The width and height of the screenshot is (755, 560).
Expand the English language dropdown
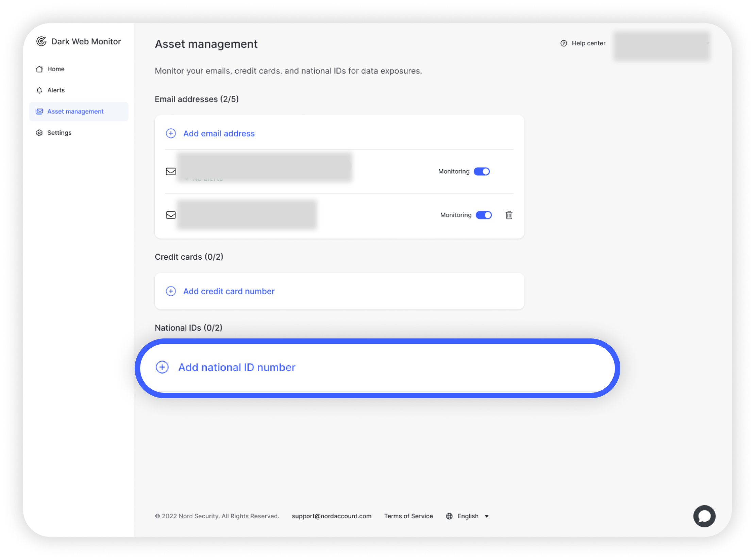(x=487, y=516)
